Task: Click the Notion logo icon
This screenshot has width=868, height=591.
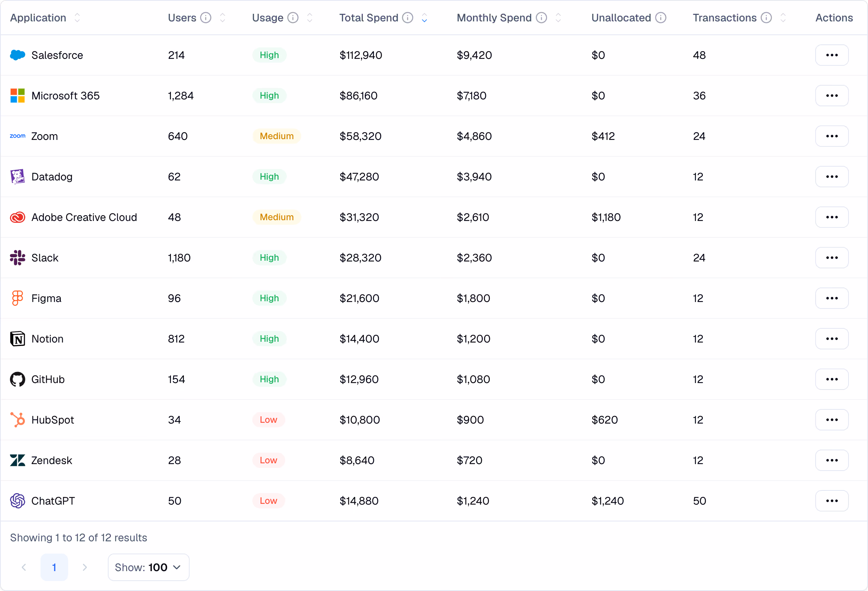Action: [x=18, y=339]
